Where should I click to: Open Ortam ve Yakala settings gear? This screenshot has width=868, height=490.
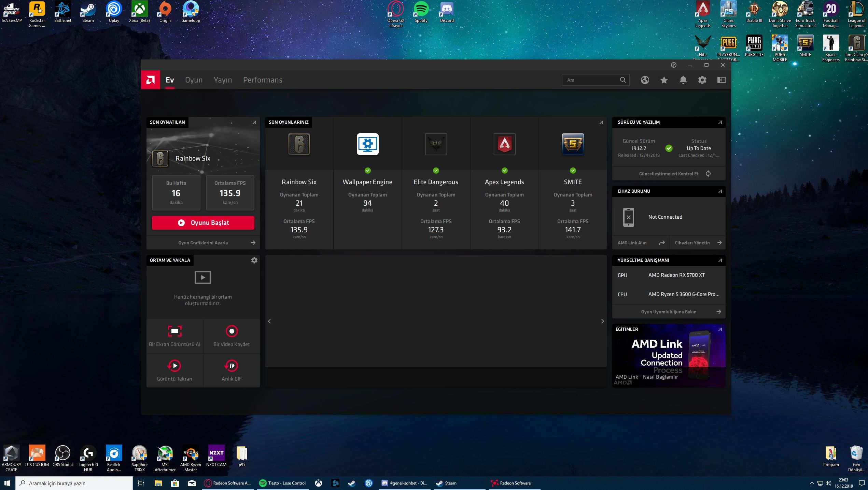254,260
